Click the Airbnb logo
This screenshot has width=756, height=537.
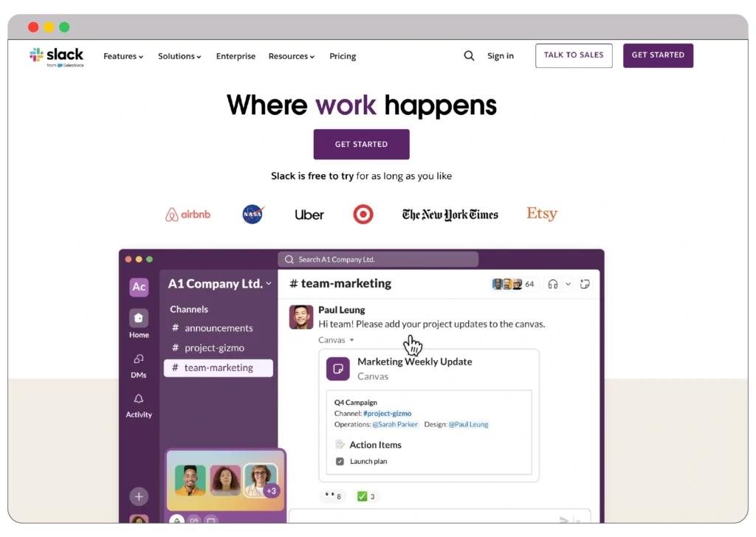188,215
